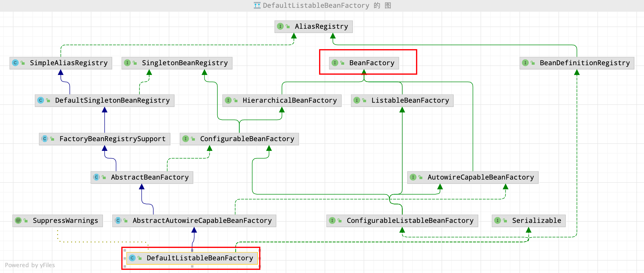Click the FactoryBeanRegistrySupport abstract class icon
This screenshot has height=273, width=644.
point(45,139)
